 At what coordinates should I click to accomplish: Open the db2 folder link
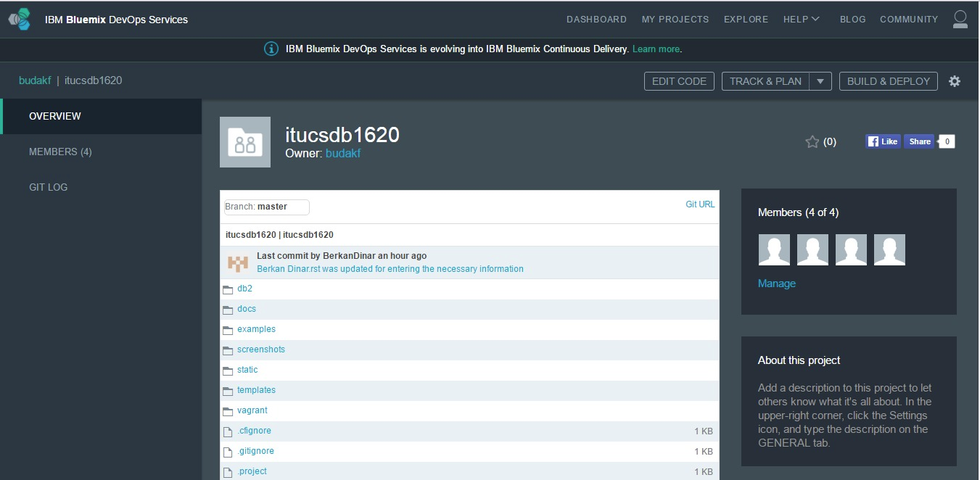[x=244, y=289]
